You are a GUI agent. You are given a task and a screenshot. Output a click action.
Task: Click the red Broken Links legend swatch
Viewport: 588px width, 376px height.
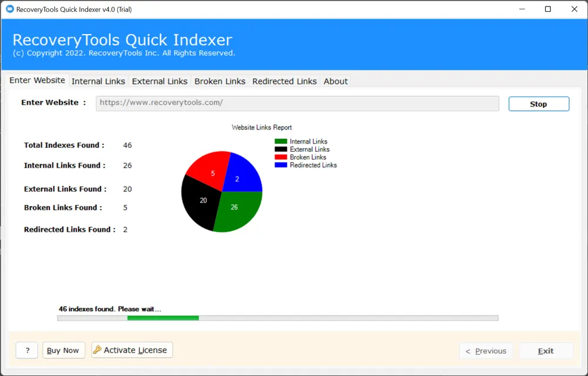(281, 157)
